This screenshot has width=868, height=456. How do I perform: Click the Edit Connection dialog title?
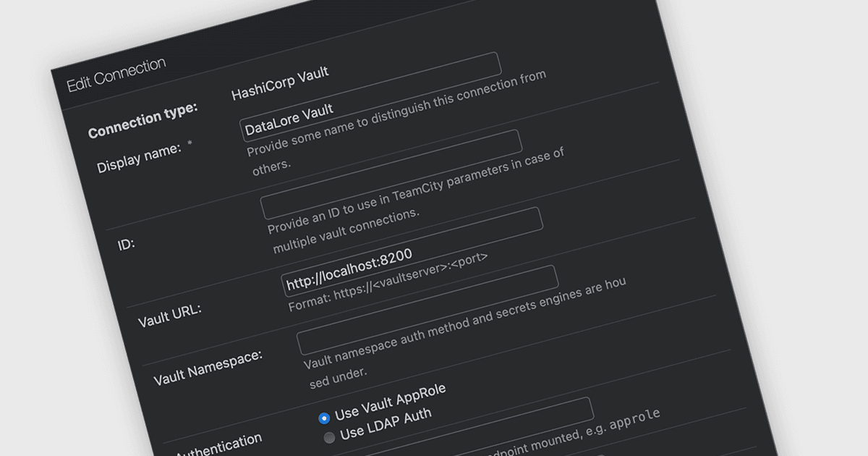click(116, 75)
